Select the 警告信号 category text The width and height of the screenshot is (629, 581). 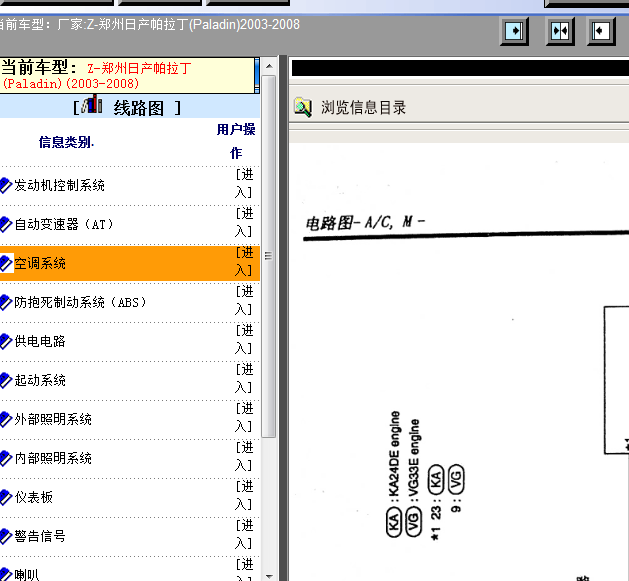point(40,536)
